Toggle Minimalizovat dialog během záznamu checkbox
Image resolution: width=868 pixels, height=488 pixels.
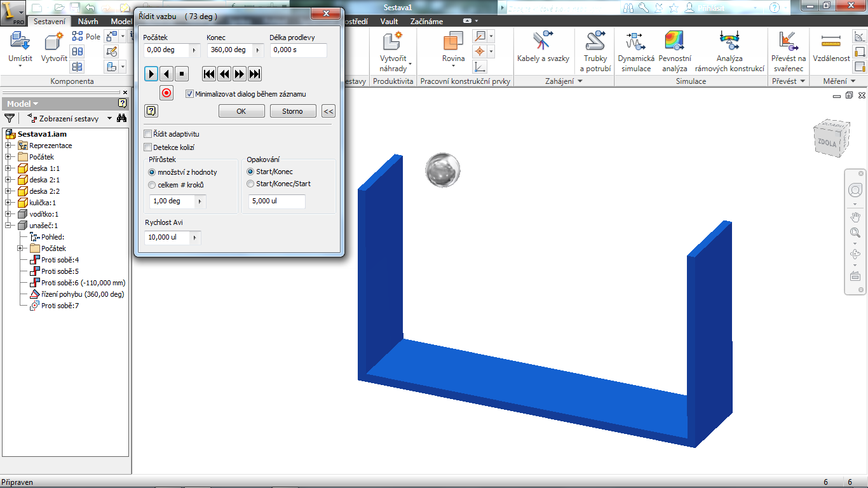(x=189, y=93)
